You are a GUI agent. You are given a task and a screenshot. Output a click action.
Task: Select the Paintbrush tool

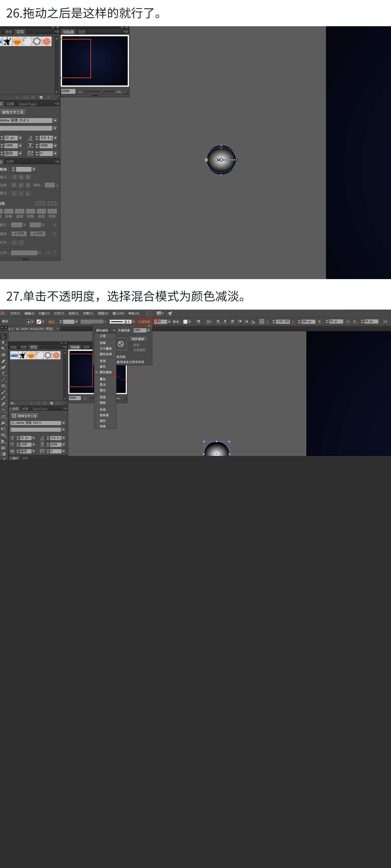(x=3, y=392)
